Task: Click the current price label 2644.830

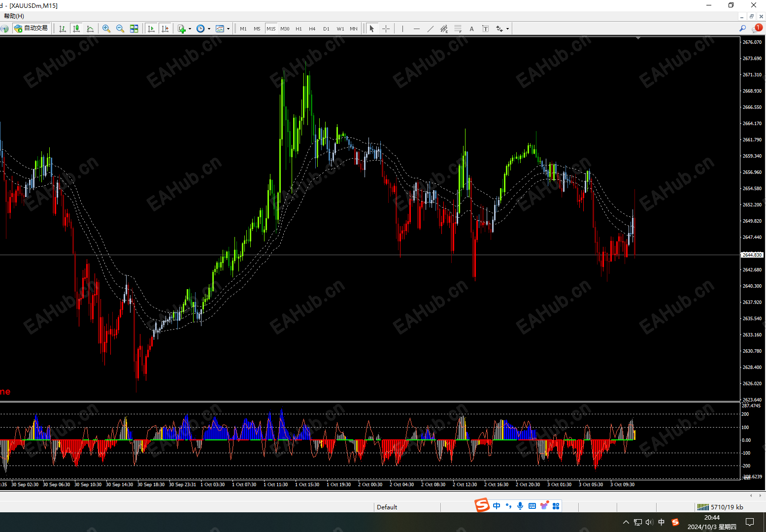Action: click(752, 255)
